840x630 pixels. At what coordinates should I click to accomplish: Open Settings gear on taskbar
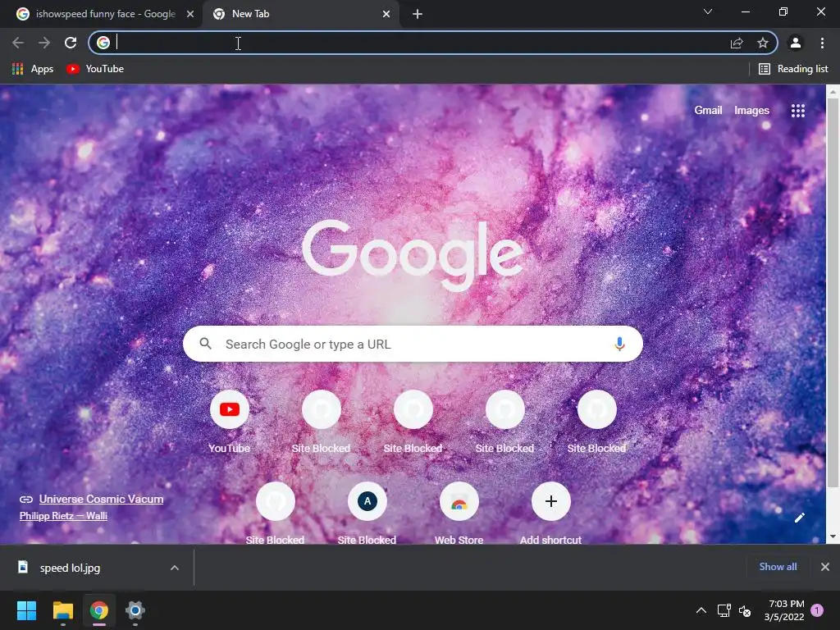tap(135, 610)
